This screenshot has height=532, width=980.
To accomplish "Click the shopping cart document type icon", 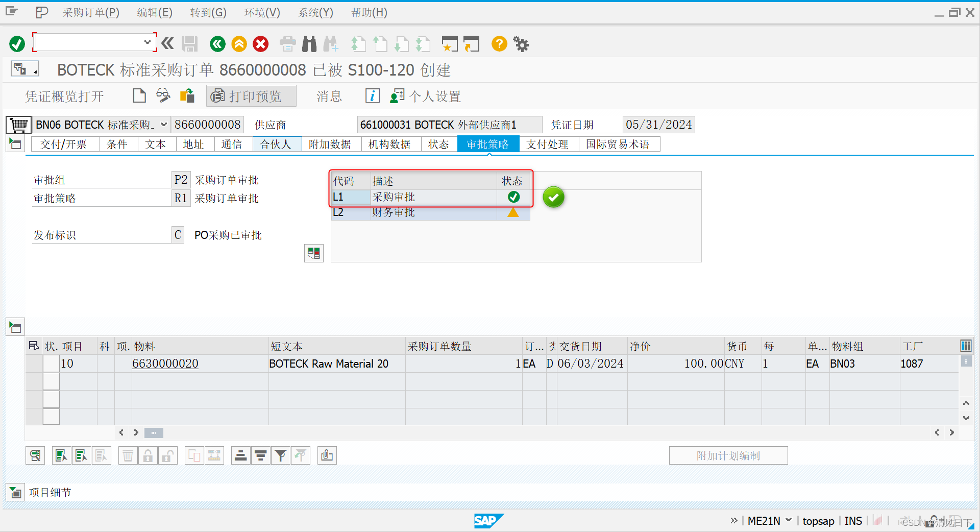I will point(19,125).
